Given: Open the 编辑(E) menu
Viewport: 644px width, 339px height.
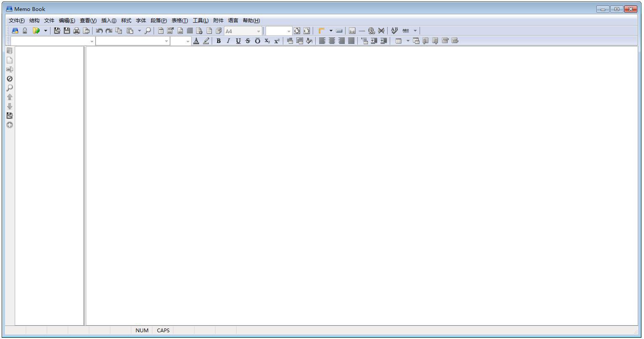Looking at the screenshot, I should pyautogui.click(x=67, y=21).
